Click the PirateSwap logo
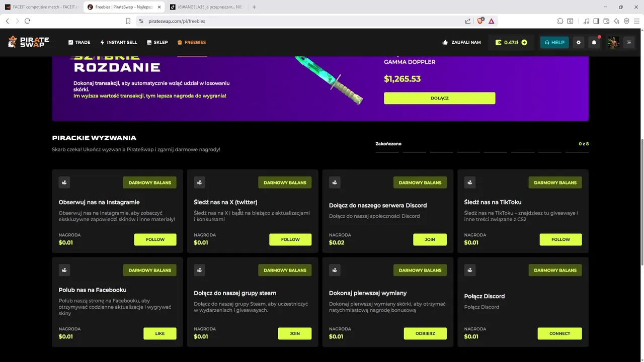 pos(29,42)
